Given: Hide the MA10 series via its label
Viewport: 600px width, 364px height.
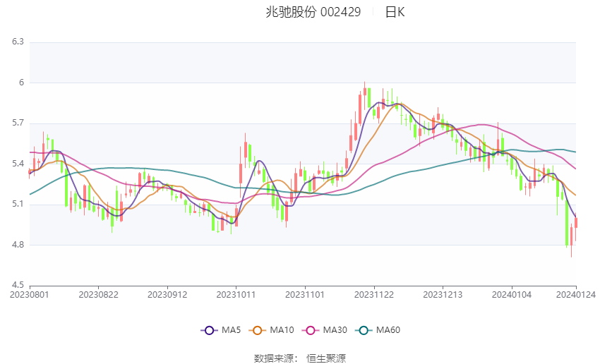Looking at the screenshot, I should tap(282, 330).
